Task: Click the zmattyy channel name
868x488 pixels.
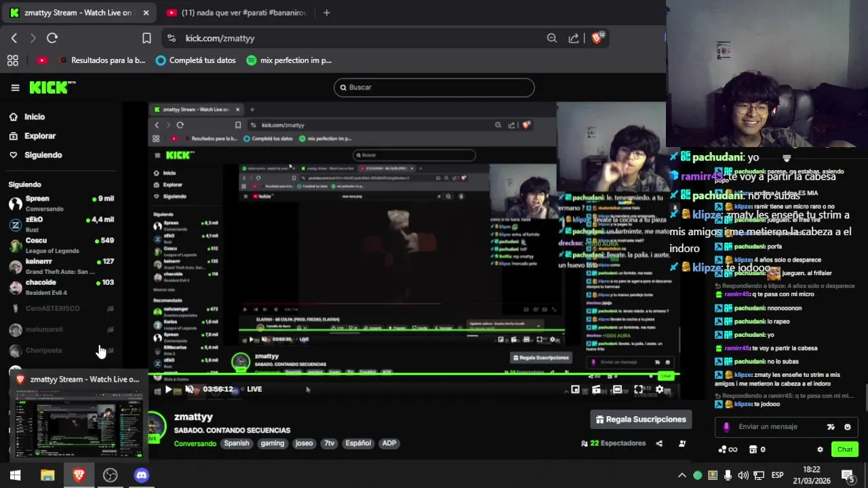Action: [193, 417]
